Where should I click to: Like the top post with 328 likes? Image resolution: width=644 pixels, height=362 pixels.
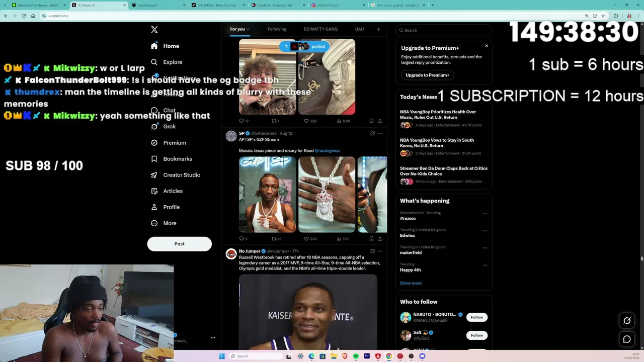click(x=310, y=121)
